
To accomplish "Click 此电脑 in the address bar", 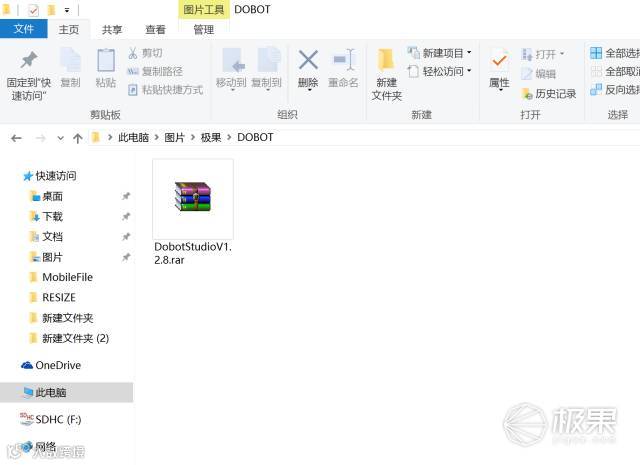I will coord(133,138).
